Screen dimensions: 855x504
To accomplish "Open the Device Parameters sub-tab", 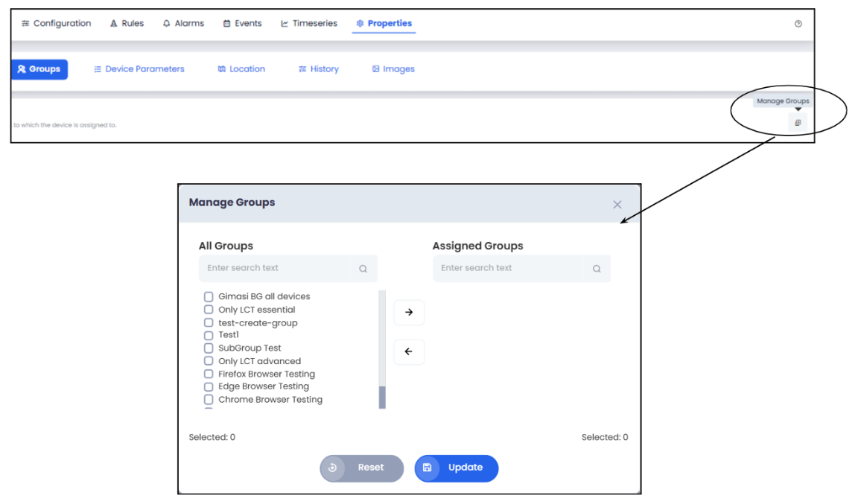I will [139, 69].
